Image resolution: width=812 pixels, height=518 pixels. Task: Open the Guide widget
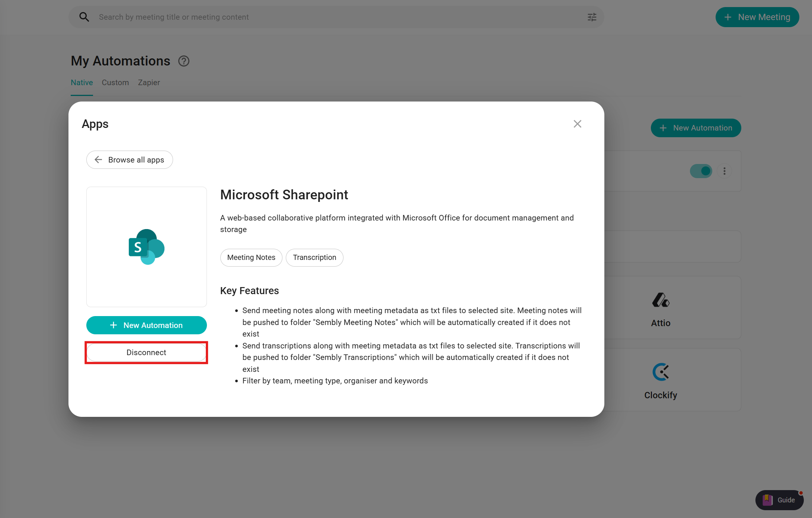click(779, 500)
